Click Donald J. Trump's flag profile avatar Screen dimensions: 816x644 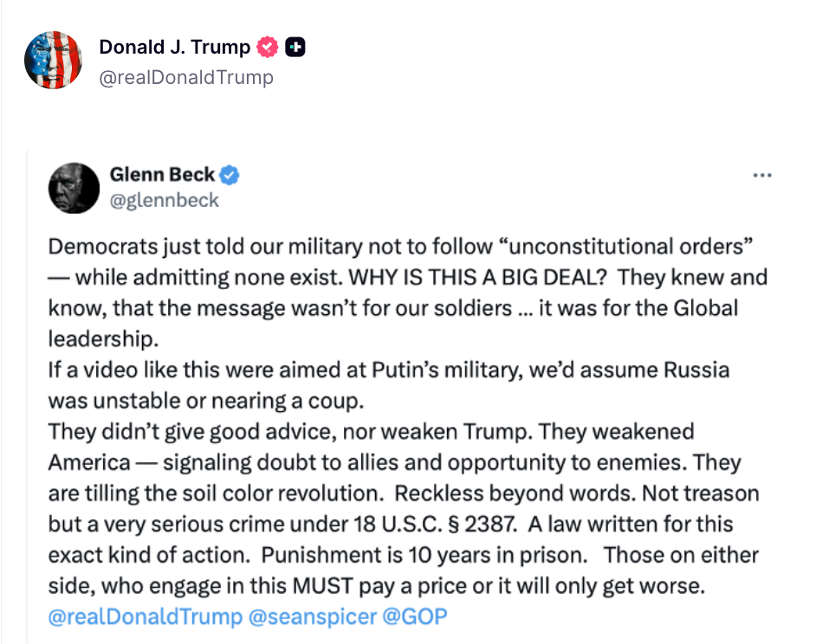(53, 61)
